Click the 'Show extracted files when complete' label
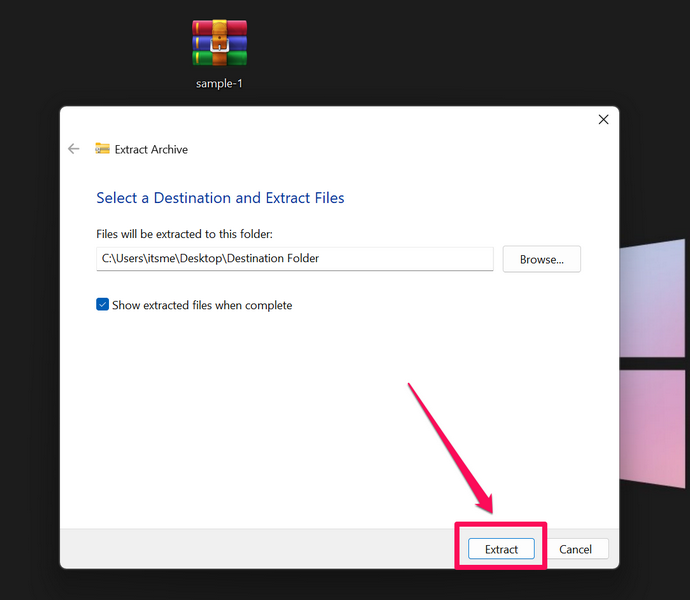This screenshot has height=600, width=690. coord(202,305)
